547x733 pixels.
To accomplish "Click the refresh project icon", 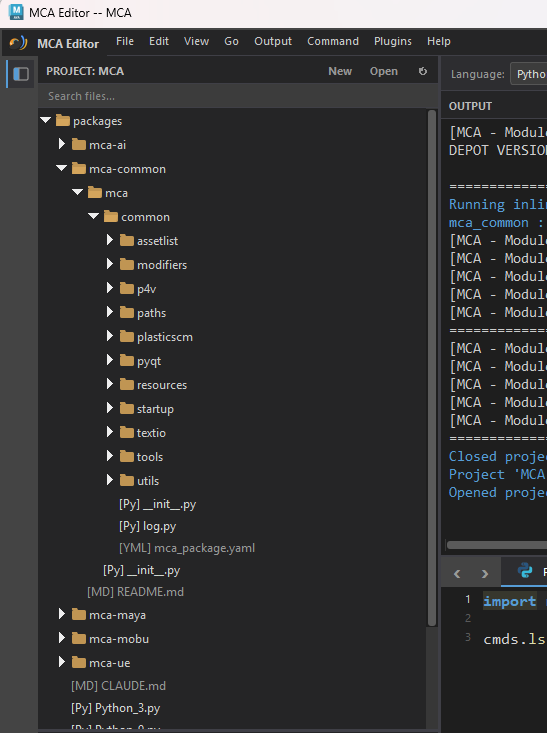I will point(423,71).
